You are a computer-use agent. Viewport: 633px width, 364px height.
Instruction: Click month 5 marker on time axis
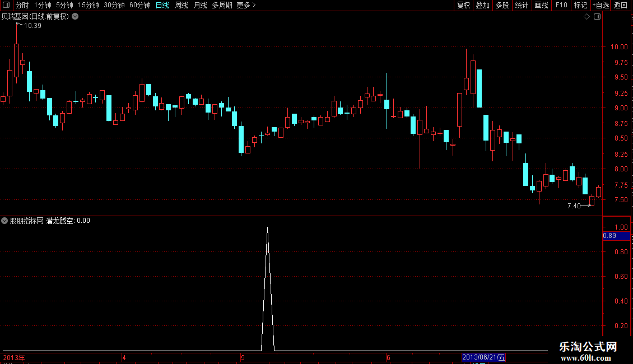tap(243, 358)
